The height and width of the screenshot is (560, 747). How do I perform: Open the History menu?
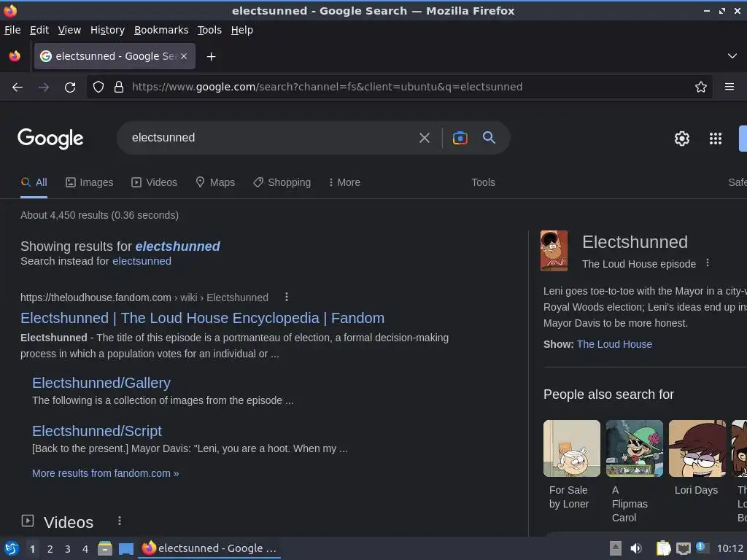point(108,30)
